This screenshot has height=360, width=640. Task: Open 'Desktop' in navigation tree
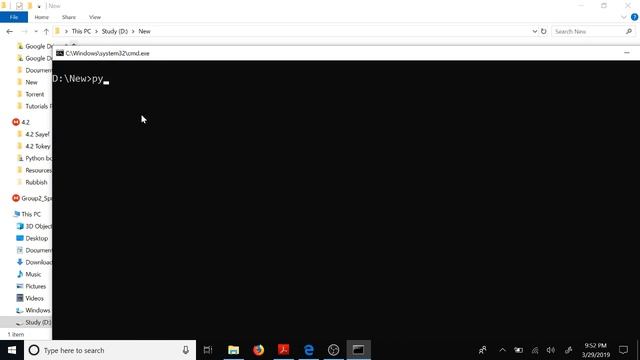click(32, 238)
